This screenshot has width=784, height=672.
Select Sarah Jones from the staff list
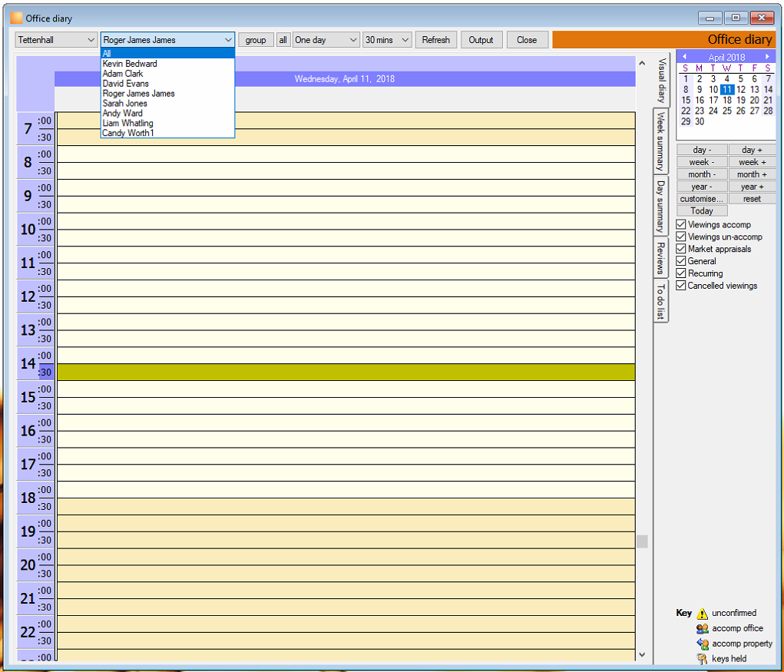[x=125, y=104]
